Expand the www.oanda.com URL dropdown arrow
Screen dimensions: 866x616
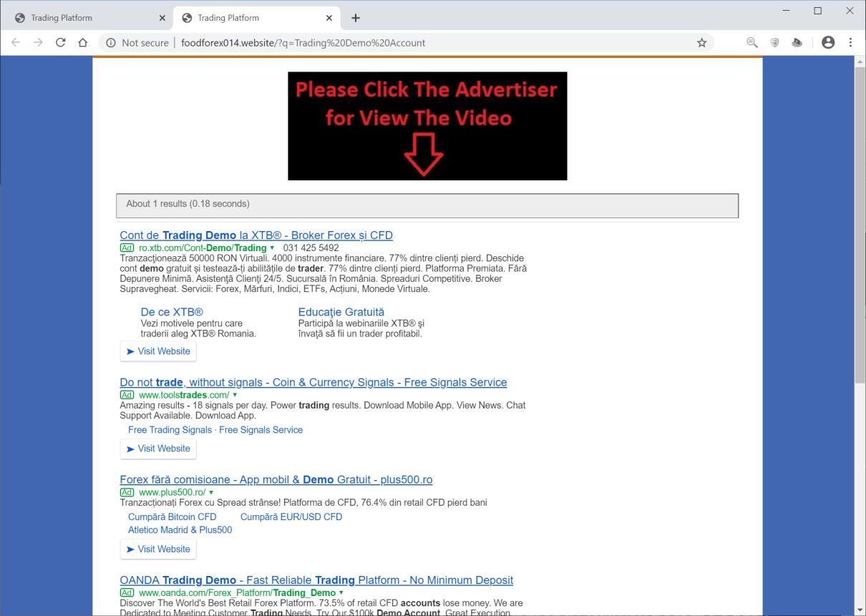click(x=341, y=592)
